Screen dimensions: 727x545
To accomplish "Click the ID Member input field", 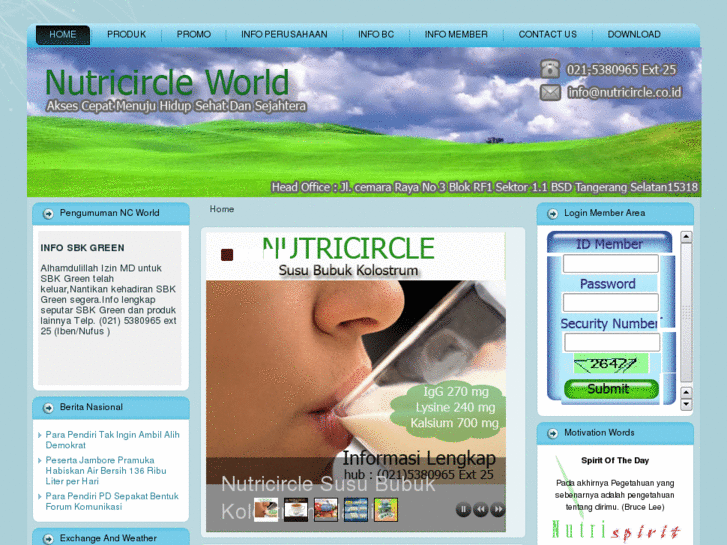I will pyautogui.click(x=611, y=263).
